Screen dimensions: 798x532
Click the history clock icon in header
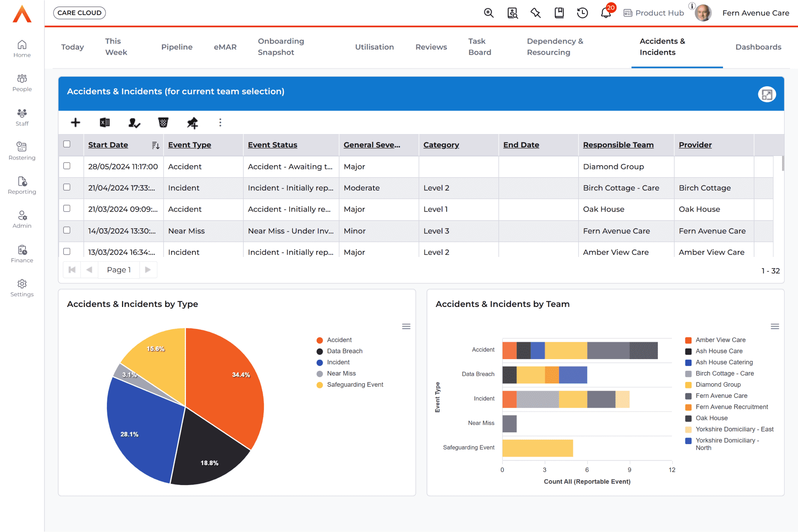pos(582,13)
